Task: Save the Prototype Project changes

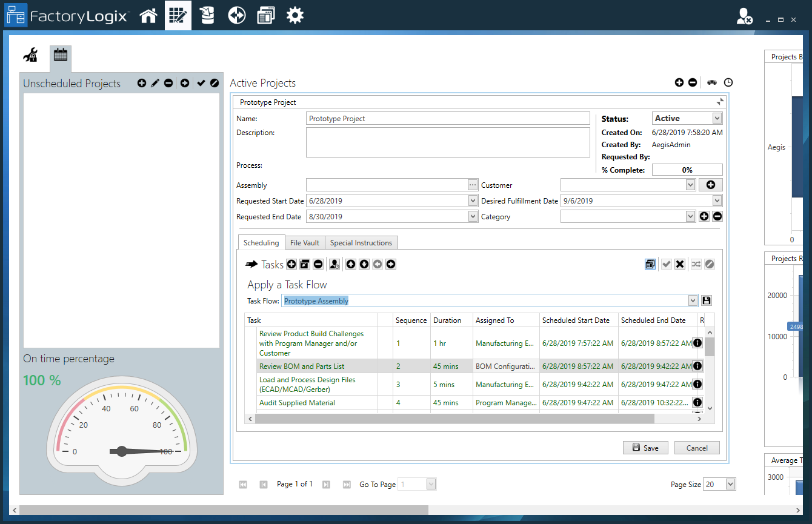Action: [645, 447]
